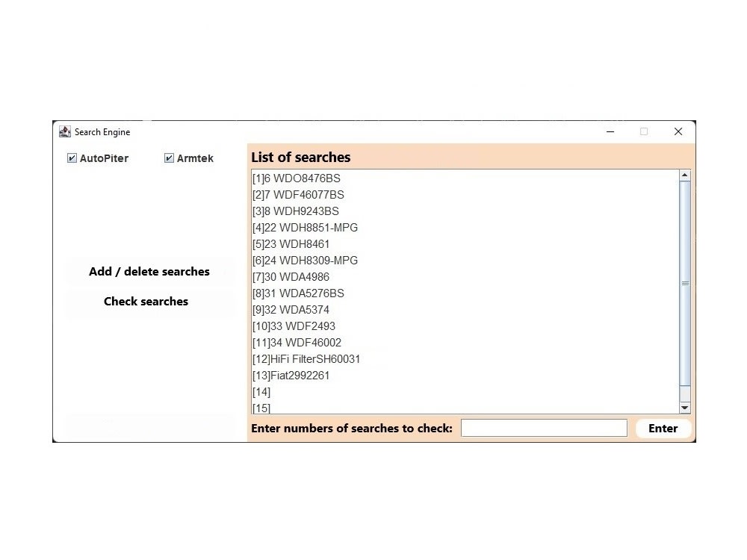Click the scrollbar down arrow
The image size is (747, 560).
point(684,408)
